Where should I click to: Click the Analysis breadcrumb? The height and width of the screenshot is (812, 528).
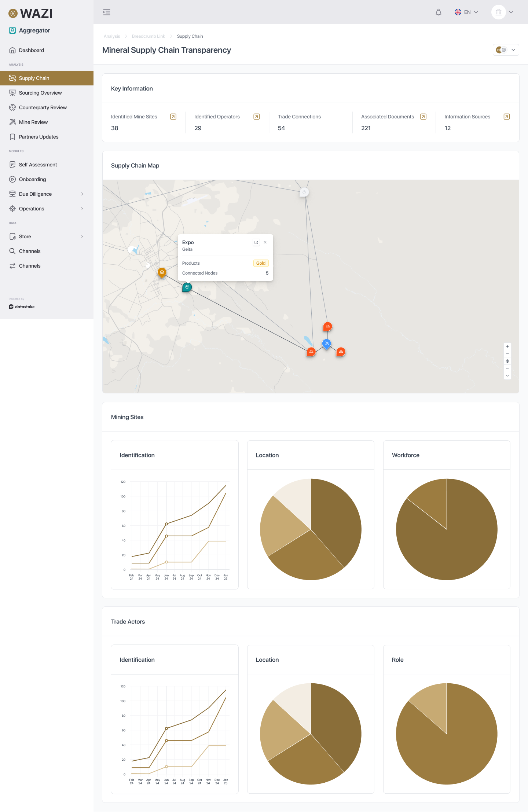pyautogui.click(x=112, y=36)
